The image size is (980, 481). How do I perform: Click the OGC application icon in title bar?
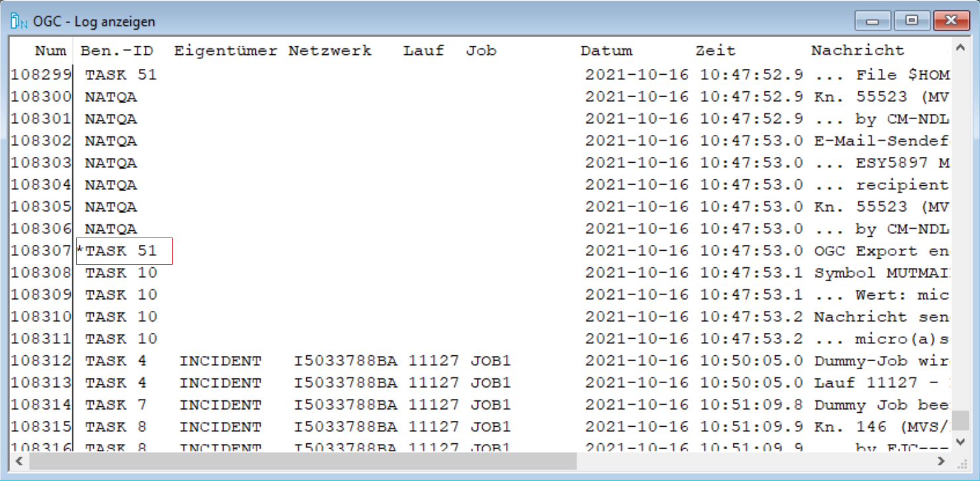tap(19, 21)
